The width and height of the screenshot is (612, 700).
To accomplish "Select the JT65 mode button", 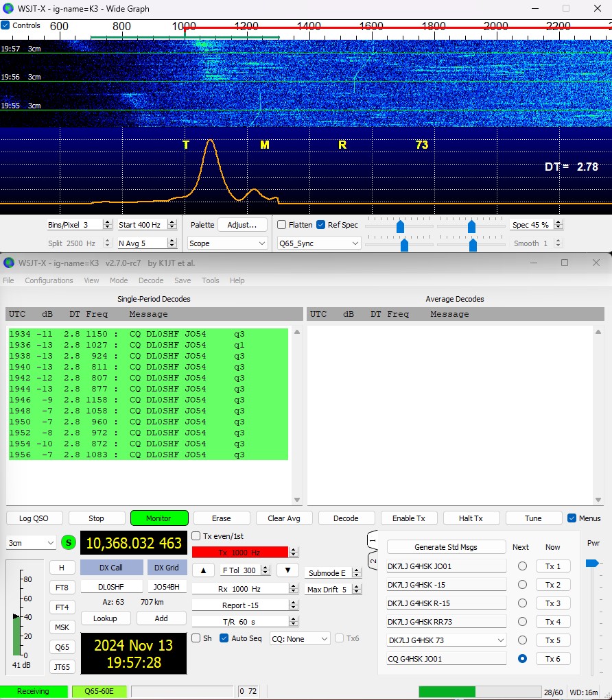I will coord(62,666).
